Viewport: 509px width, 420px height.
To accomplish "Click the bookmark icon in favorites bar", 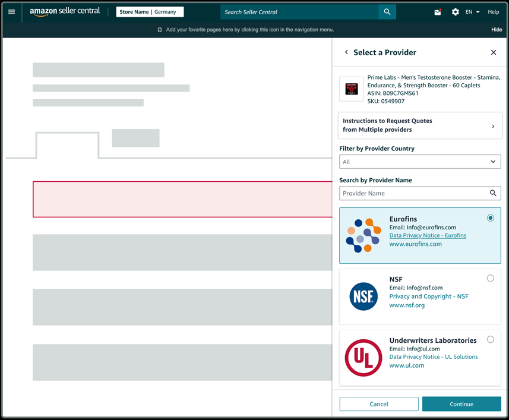I will 160,30.
